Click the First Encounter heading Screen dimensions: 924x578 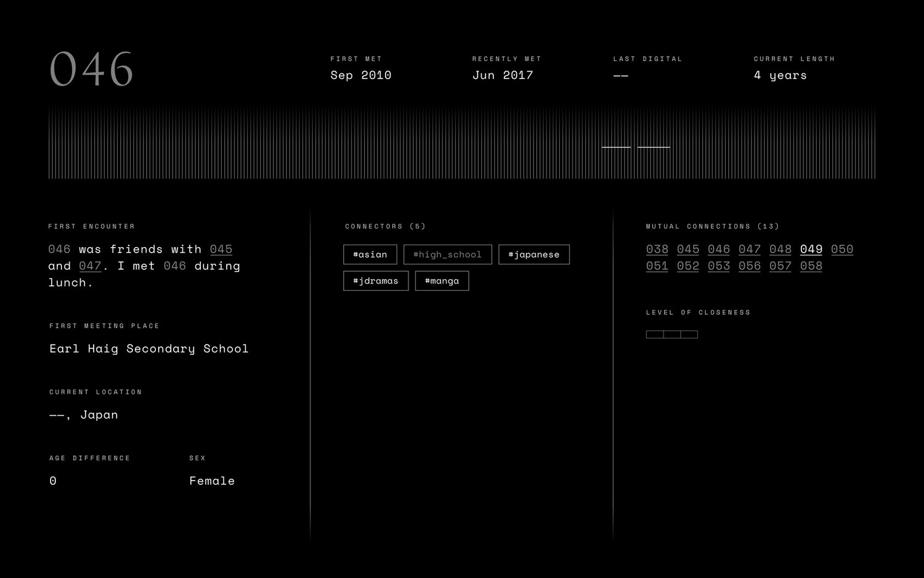92,226
